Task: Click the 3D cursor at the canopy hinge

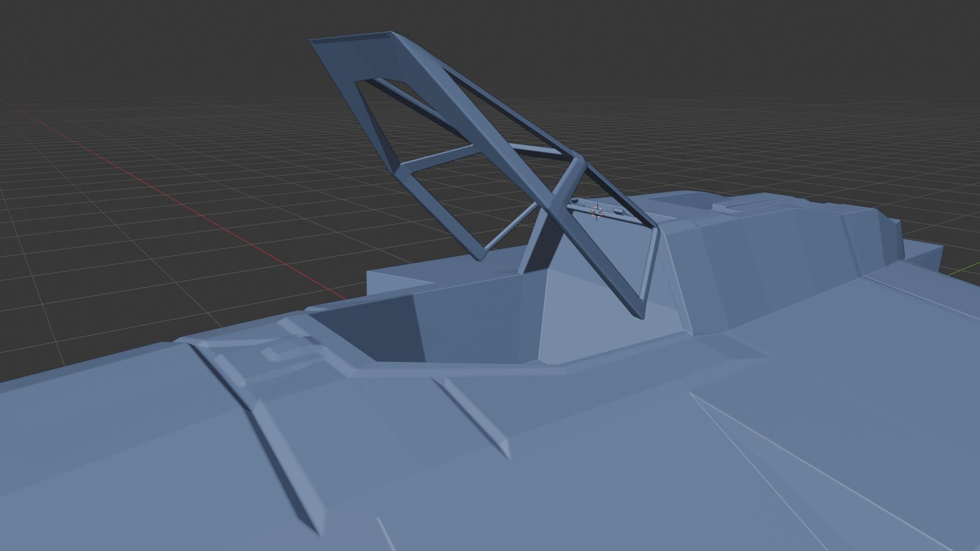Action: tap(597, 212)
